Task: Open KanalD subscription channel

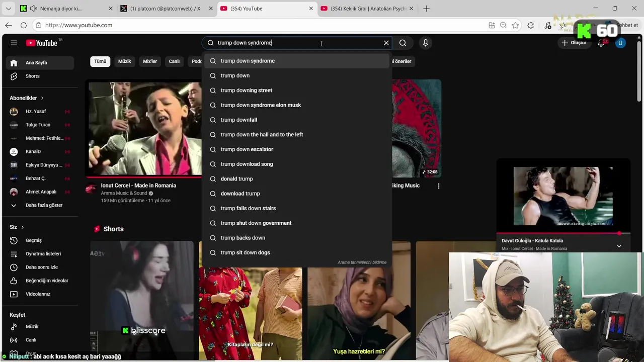Action: [x=40, y=152]
